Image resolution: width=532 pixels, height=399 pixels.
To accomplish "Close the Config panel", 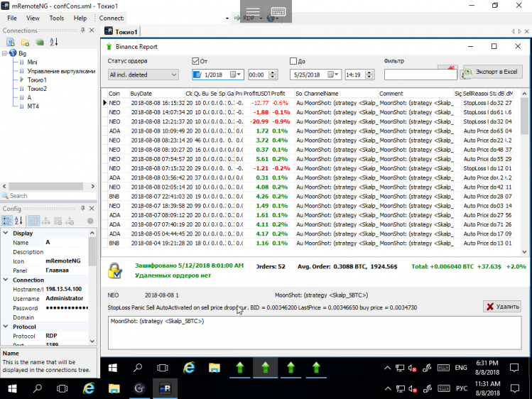I will pos(92,208).
